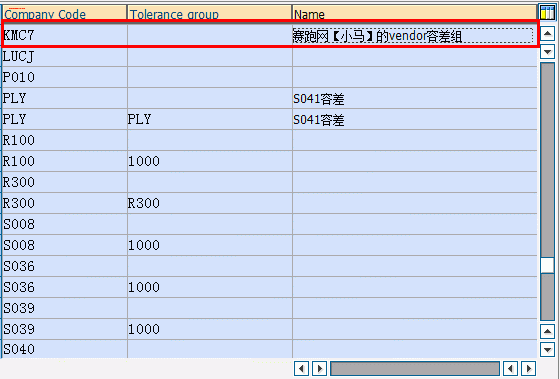This screenshot has width=560, height=379.
Task: Click tolerance group 1000 in R100 row
Action: pos(210,161)
